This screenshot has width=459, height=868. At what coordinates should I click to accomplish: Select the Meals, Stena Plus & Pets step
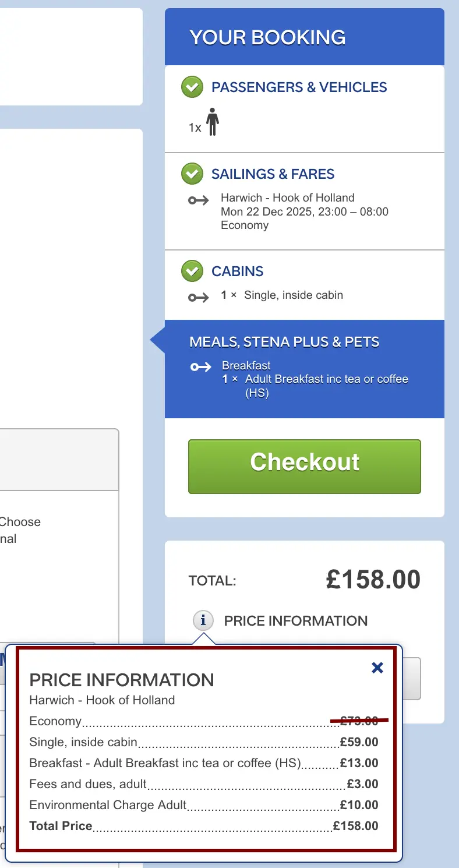pyautogui.click(x=284, y=342)
